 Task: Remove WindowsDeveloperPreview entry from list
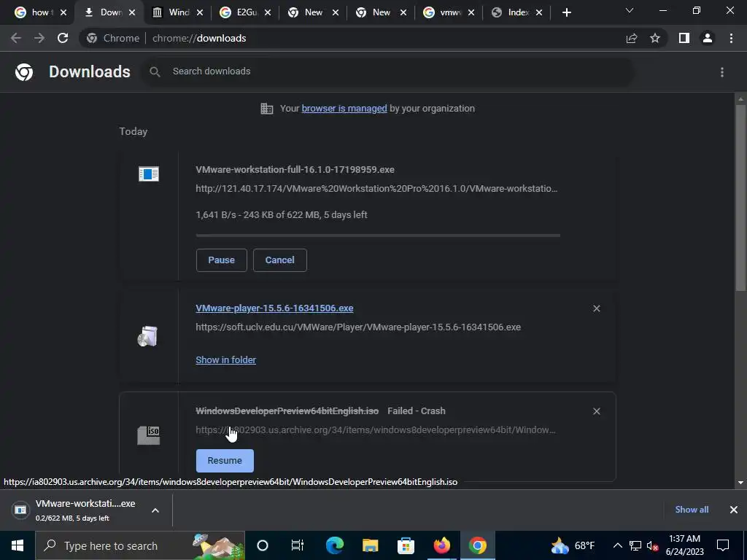tap(597, 411)
